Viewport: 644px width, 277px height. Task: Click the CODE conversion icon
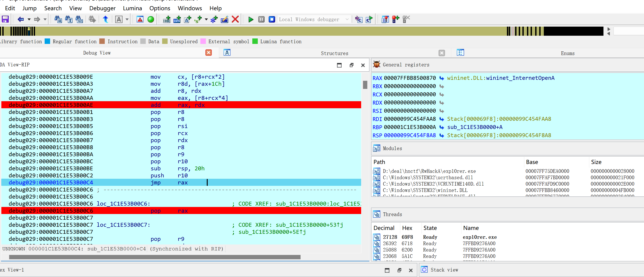point(166,19)
